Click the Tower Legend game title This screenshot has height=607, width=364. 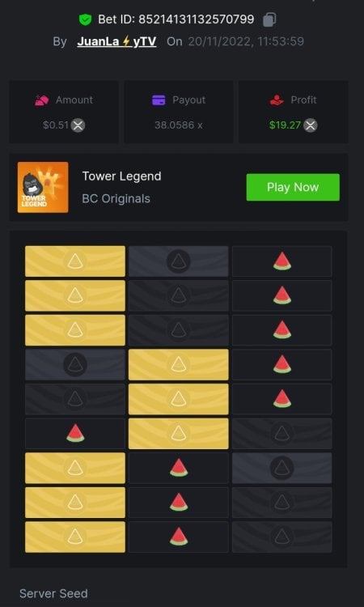(122, 176)
